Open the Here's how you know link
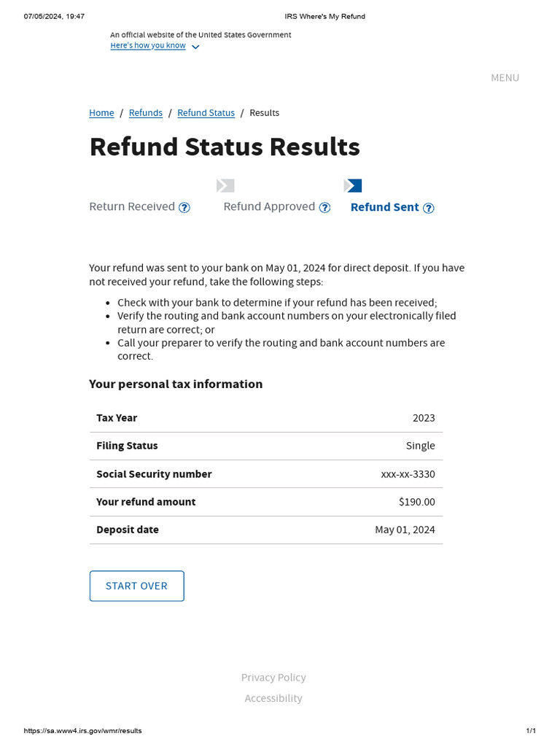The width and height of the screenshot is (560, 747). click(148, 46)
